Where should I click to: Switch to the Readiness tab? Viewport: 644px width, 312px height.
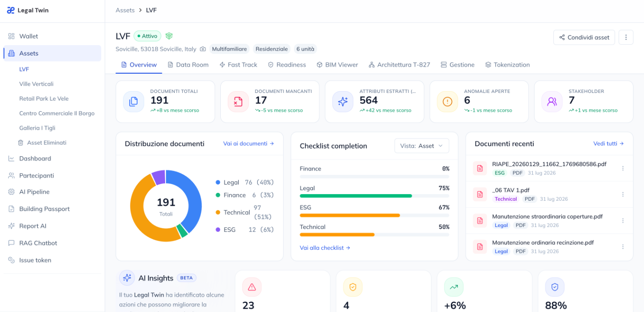point(287,65)
